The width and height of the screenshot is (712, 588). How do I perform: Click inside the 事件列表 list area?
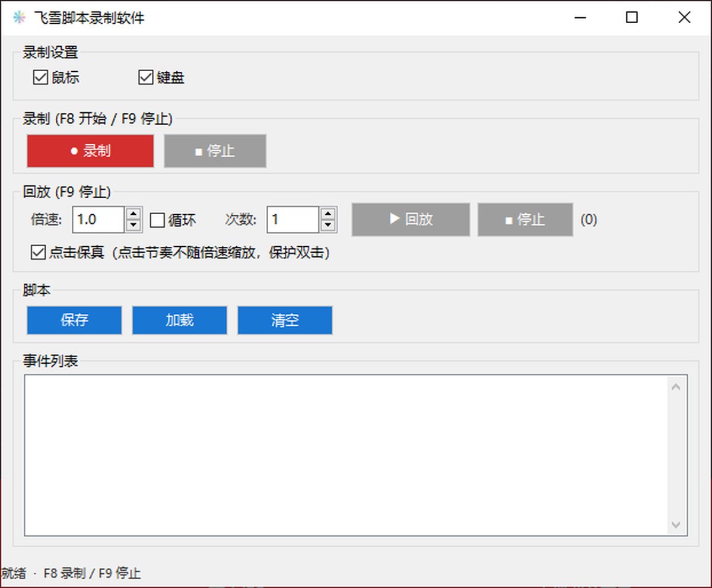click(345, 455)
